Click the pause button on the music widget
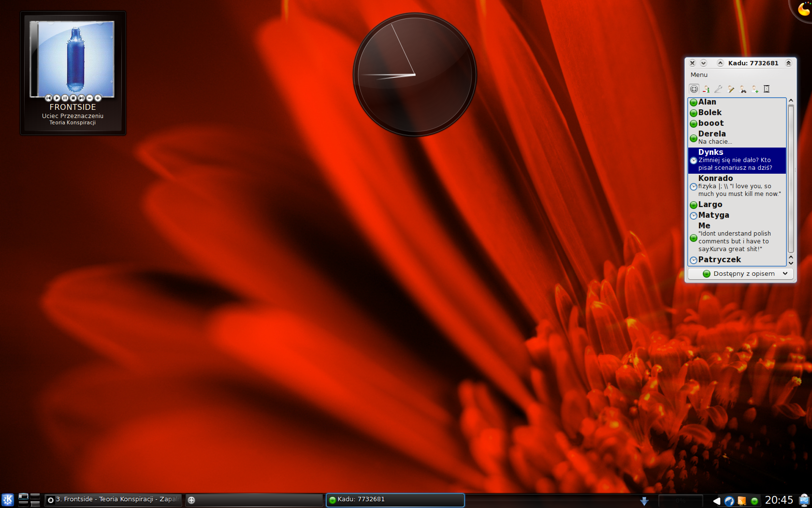The height and width of the screenshot is (508, 812). (x=65, y=98)
